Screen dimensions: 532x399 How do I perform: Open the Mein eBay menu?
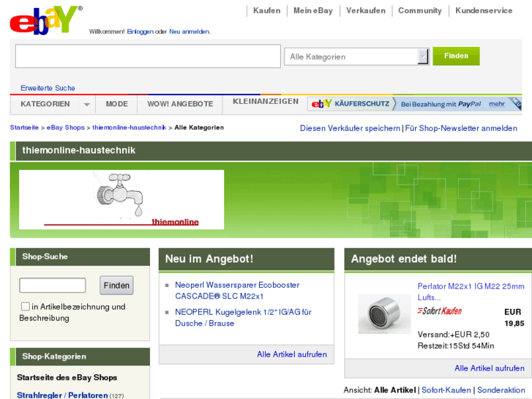pos(312,10)
